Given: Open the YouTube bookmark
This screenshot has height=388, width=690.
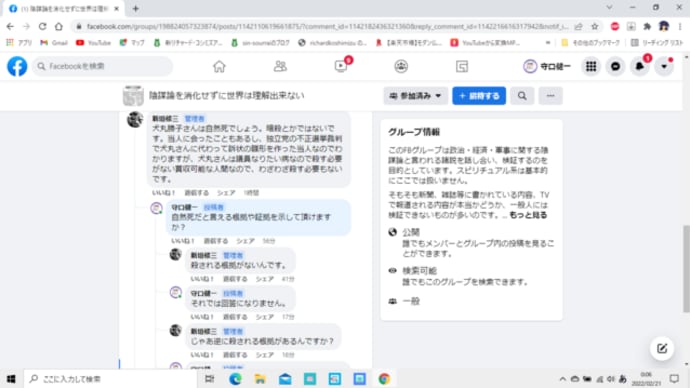Looking at the screenshot, I should tap(93, 43).
